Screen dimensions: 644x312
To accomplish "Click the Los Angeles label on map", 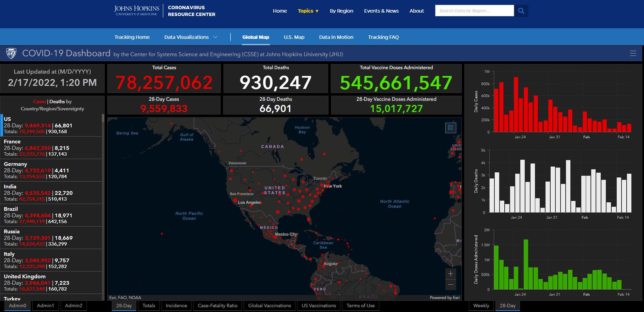I will pos(249,202).
